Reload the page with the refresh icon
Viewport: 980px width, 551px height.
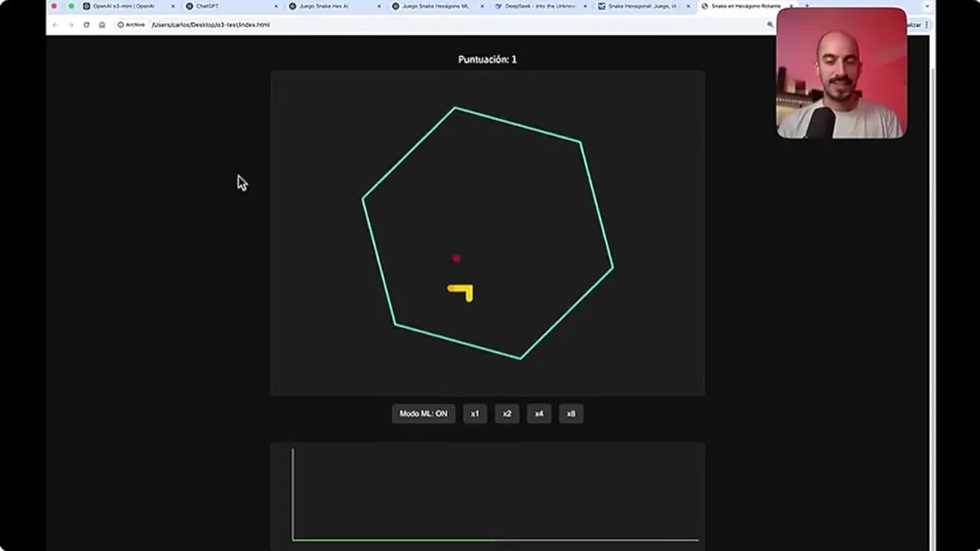86,24
